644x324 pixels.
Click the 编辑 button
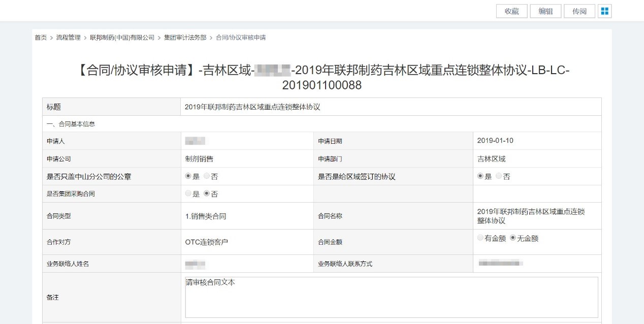545,11
